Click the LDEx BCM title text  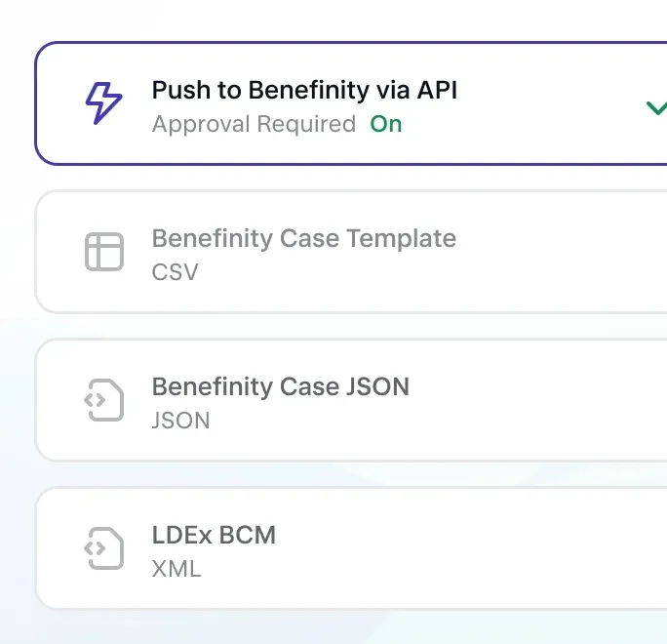[214, 535]
